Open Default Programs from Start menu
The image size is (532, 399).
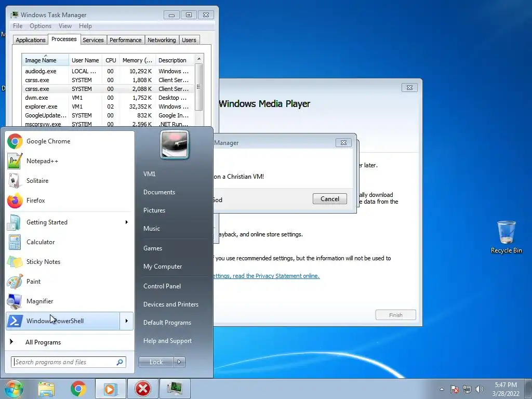click(167, 323)
